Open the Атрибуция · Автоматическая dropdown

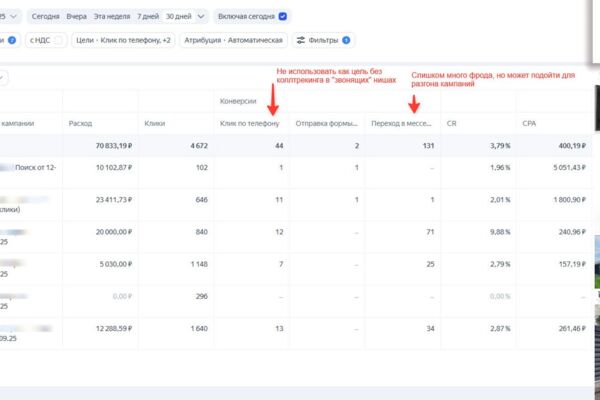pyautogui.click(x=233, y=40)
